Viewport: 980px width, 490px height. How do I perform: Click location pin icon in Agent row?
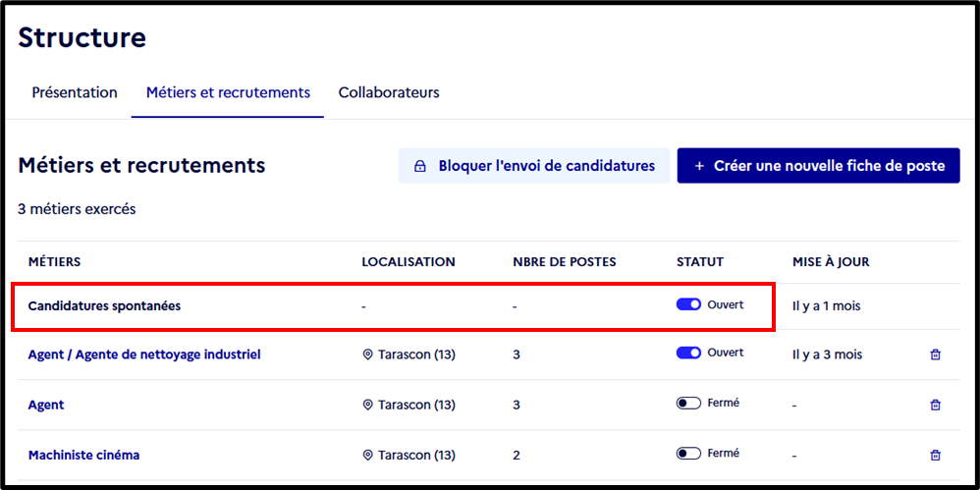367,405
